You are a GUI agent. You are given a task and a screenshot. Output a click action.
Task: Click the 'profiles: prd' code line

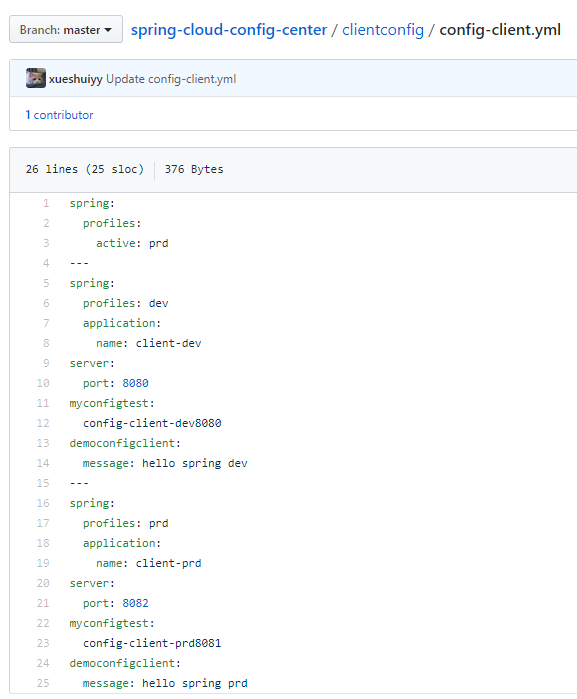click(126, 523)
